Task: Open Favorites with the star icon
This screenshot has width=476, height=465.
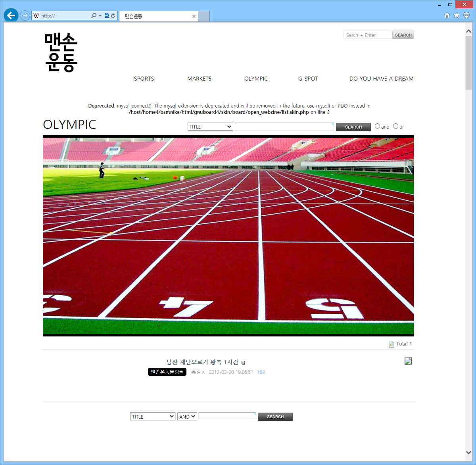Action: click(x=457, y=15)
